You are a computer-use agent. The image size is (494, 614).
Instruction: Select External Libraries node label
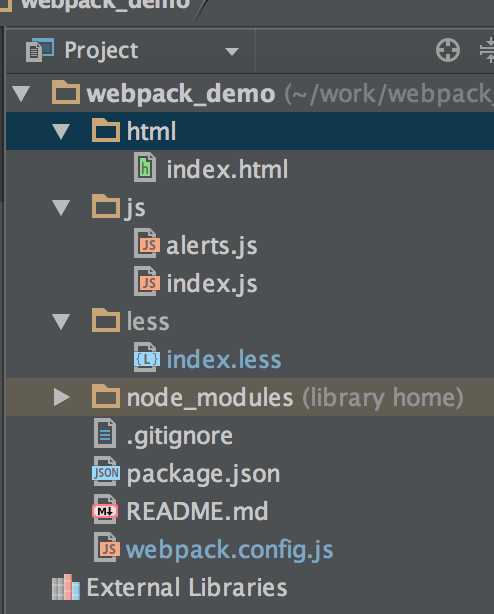pos(187,588)
